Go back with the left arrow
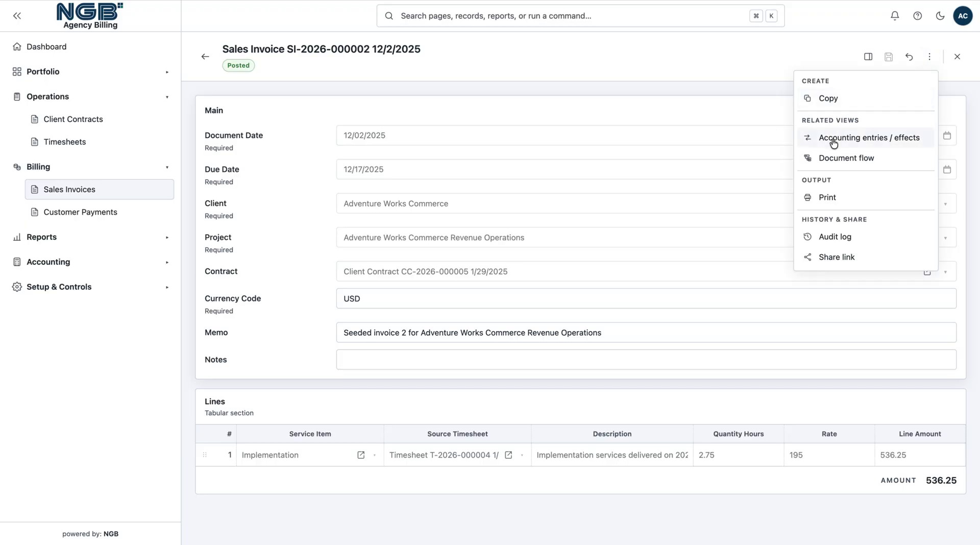Screen dimensions: 980x545 [x=205, y=57]
